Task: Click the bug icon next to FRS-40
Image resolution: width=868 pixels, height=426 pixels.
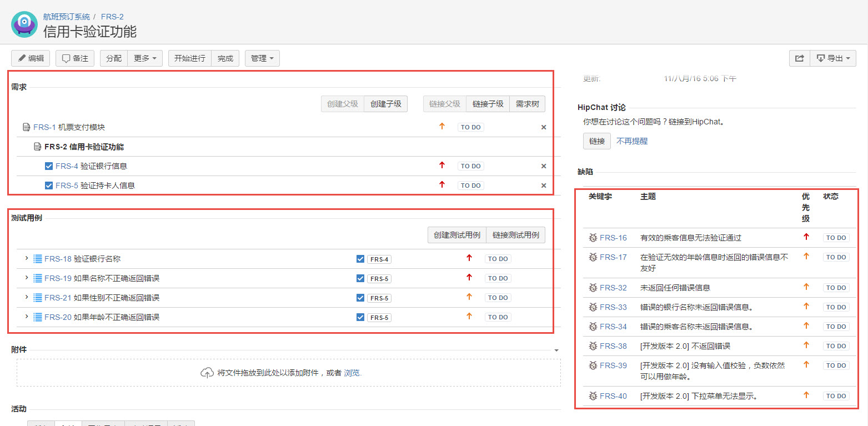Action: 593,396
